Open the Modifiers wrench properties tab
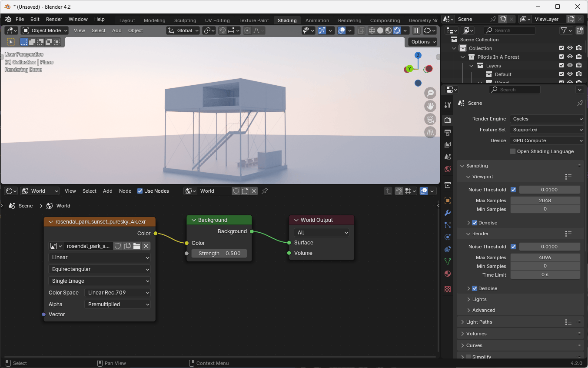The width and height of the screenshot is (588, 368). (448, 213)
